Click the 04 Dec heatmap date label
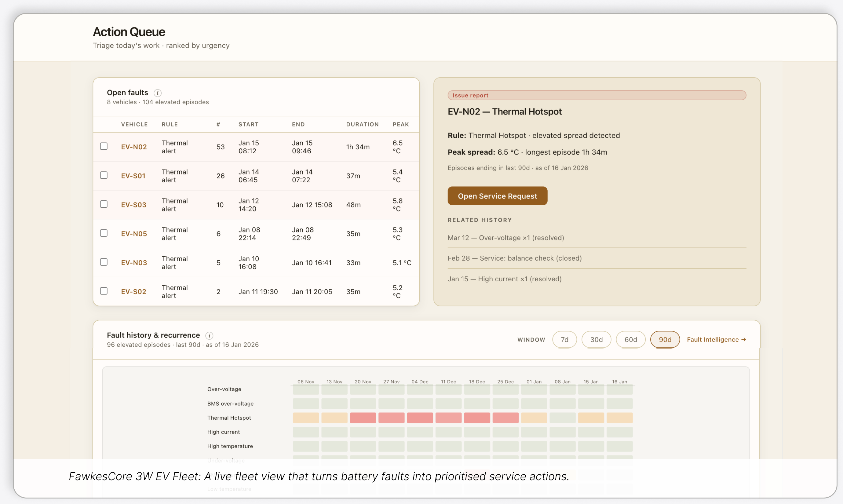Viewport: 843px width, 504px height. (420, 382)
